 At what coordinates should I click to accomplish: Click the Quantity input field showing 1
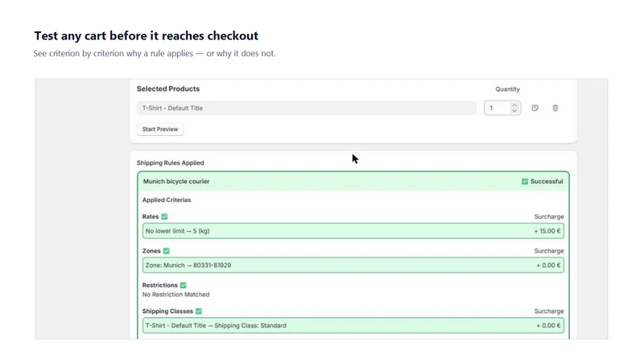point(502,108)
